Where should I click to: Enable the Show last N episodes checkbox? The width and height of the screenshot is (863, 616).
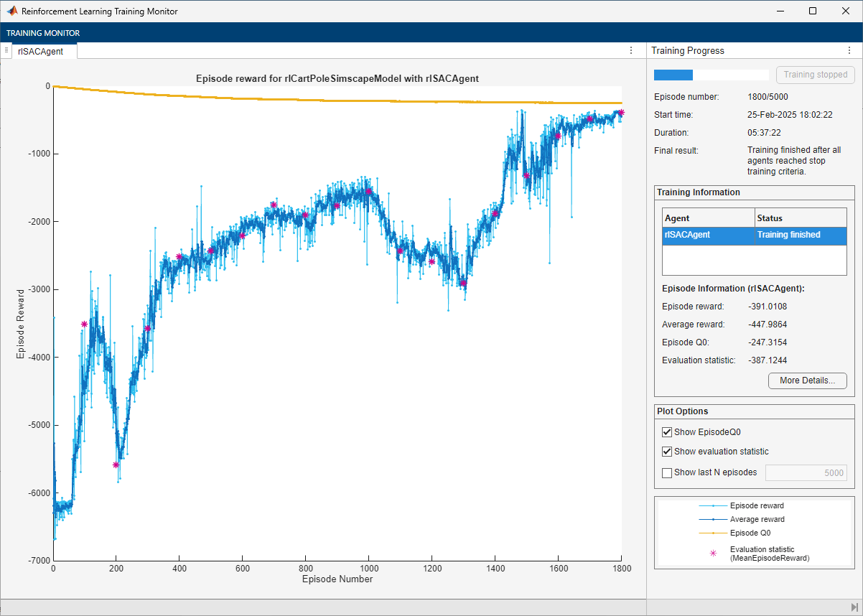(x=667, y=472)
